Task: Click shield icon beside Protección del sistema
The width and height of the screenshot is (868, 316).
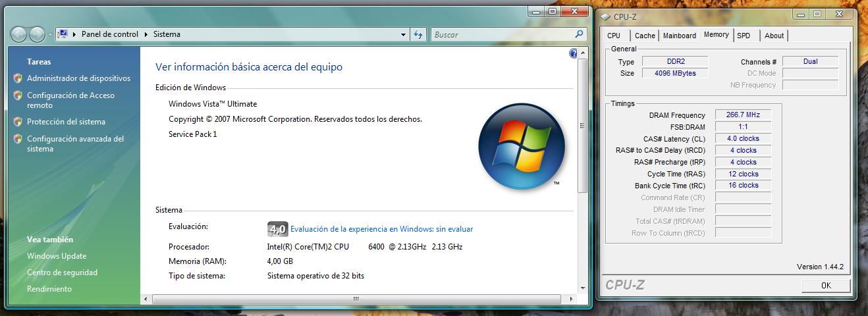Action: pyautogui.click(x=18, y=122)
